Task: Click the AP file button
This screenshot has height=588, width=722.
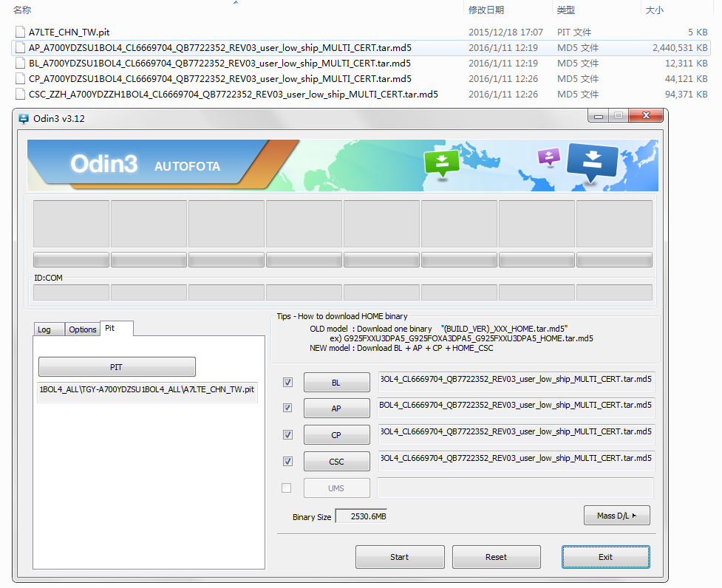Action: point(336,408)
